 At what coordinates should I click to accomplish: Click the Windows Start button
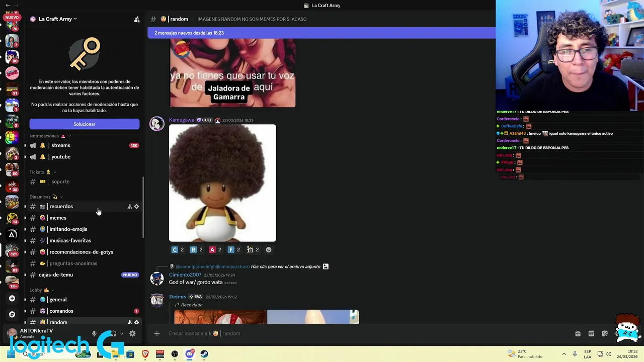11,354
